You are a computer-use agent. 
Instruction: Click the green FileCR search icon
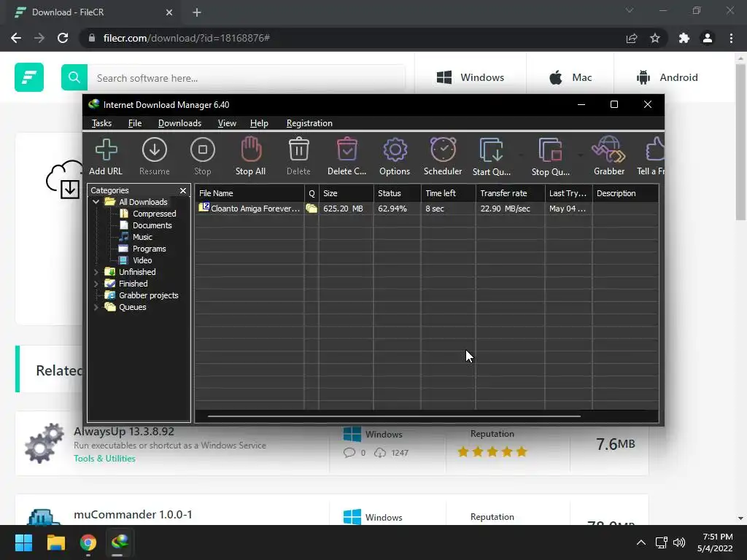[74, 77]
